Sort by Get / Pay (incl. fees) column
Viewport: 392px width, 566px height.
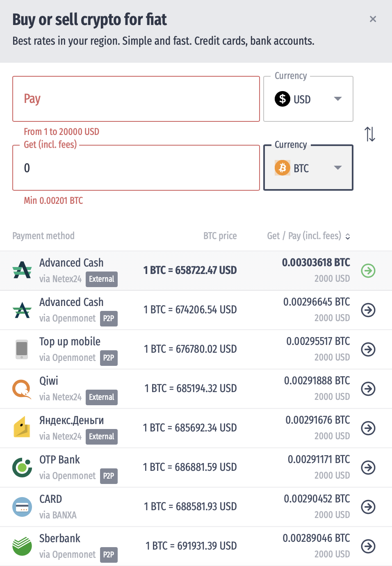pos(308,236)
